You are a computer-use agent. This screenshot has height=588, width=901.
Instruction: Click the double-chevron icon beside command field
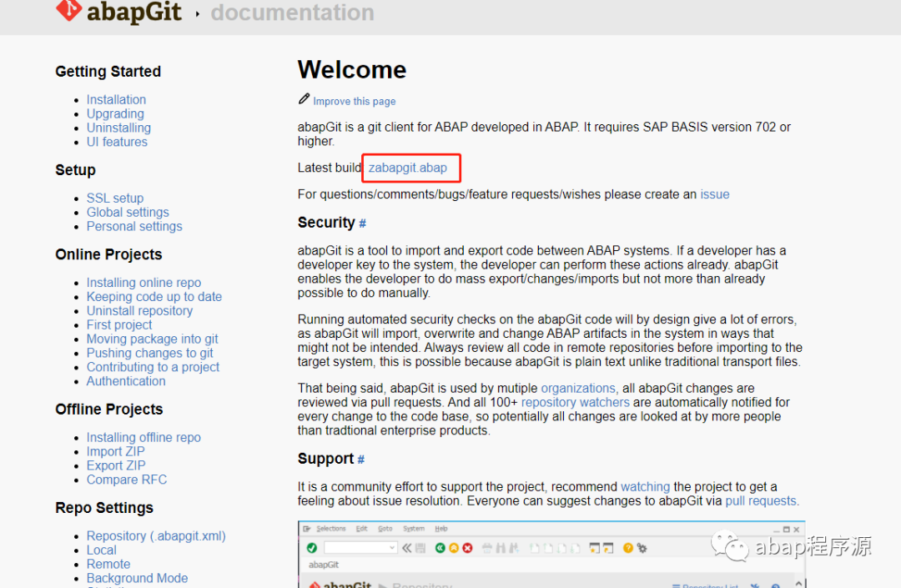coord(407,548)
